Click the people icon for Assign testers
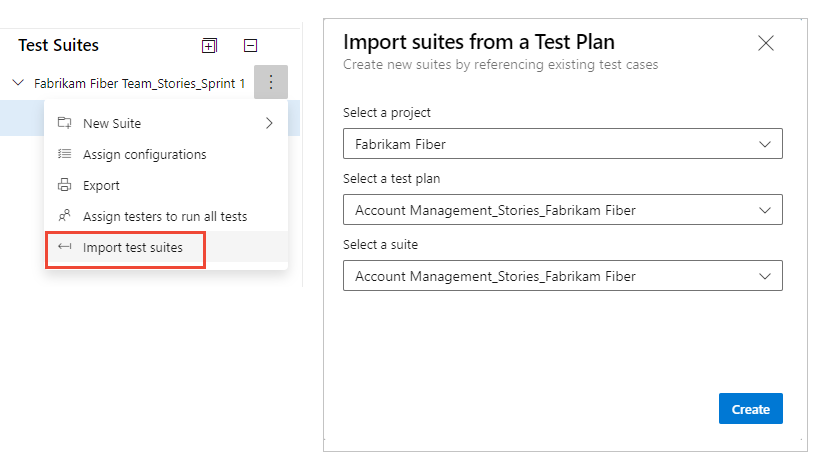 (65, 216)
